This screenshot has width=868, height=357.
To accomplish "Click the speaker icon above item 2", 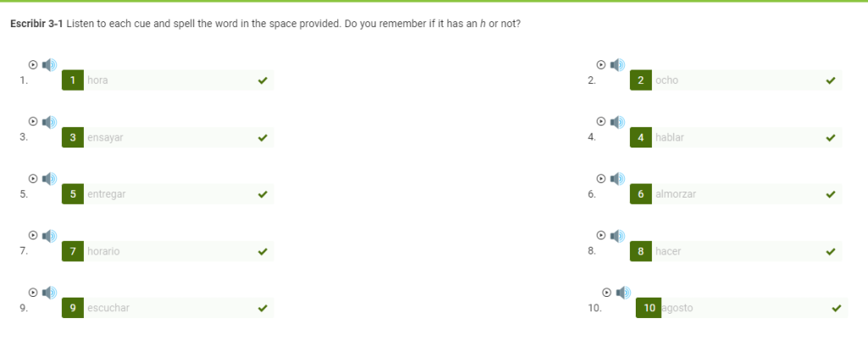I will [617, 64].
